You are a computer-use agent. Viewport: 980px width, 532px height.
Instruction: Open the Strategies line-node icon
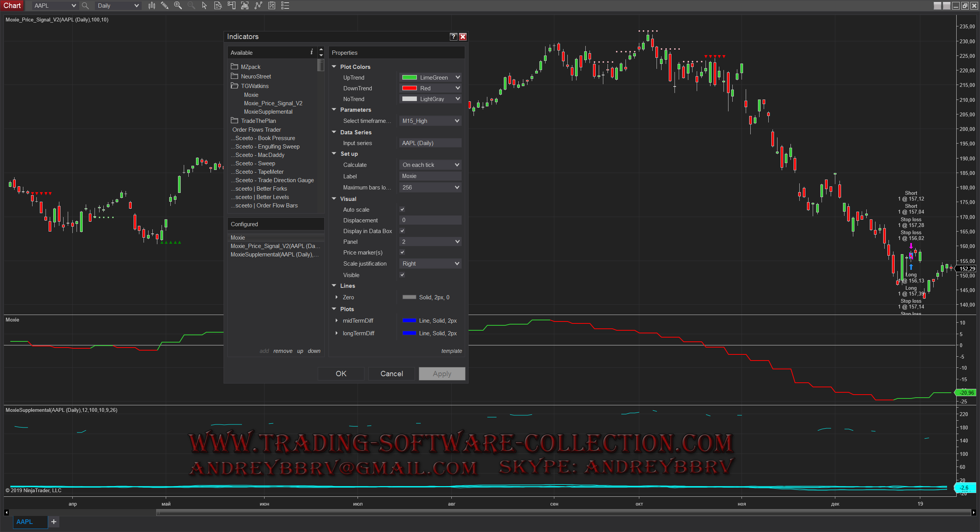(x=258, y=5)
